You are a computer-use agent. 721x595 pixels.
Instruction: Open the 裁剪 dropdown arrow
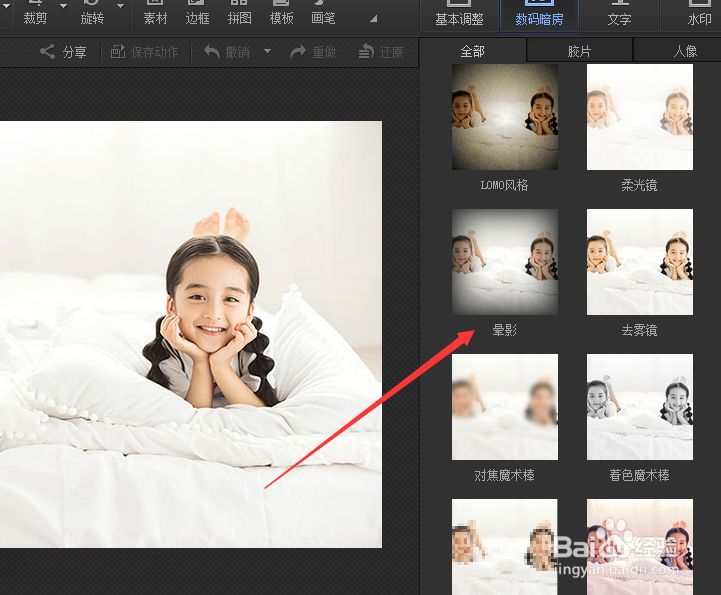[x=63, y=6]
